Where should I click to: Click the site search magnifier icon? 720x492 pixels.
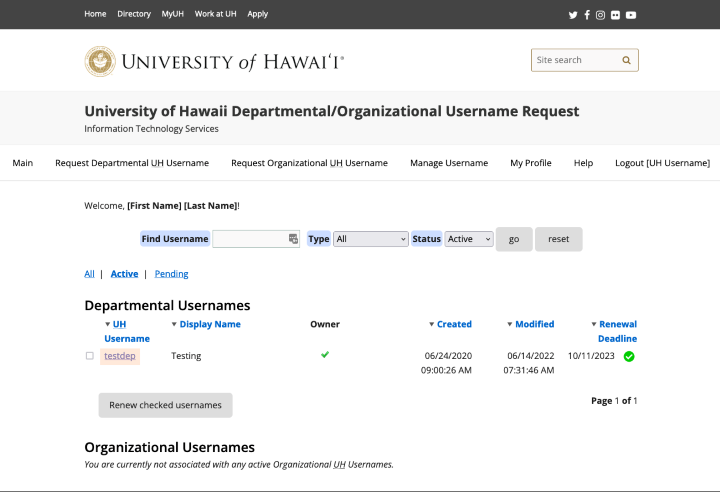click(626, 60)
